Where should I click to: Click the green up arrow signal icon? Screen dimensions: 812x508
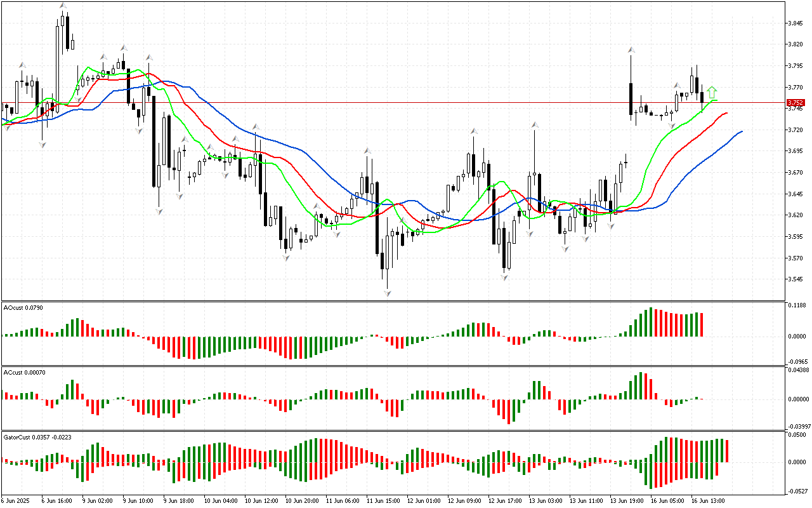(x=712, y=92)
